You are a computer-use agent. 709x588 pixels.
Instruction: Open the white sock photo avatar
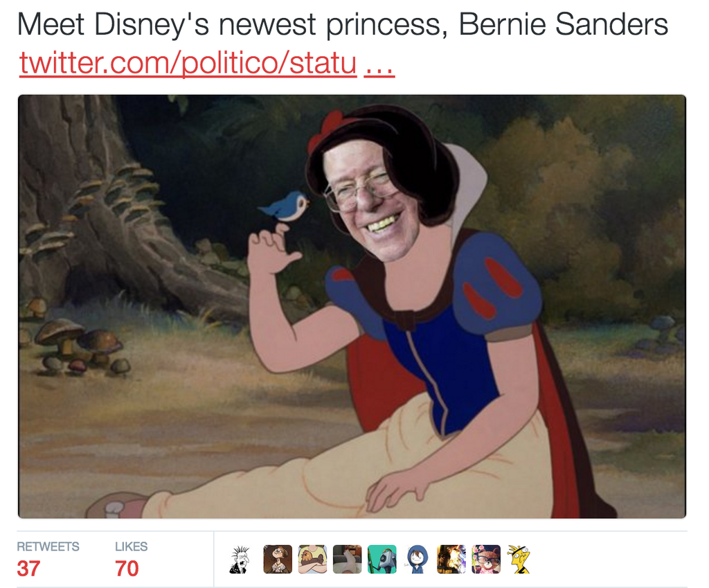click(348, 560)
